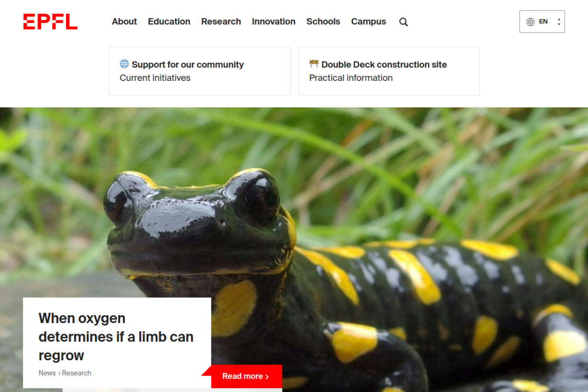Open Double Deck construction site link
The width and height of the screenshot is (588, 392).
click(389, 71)
